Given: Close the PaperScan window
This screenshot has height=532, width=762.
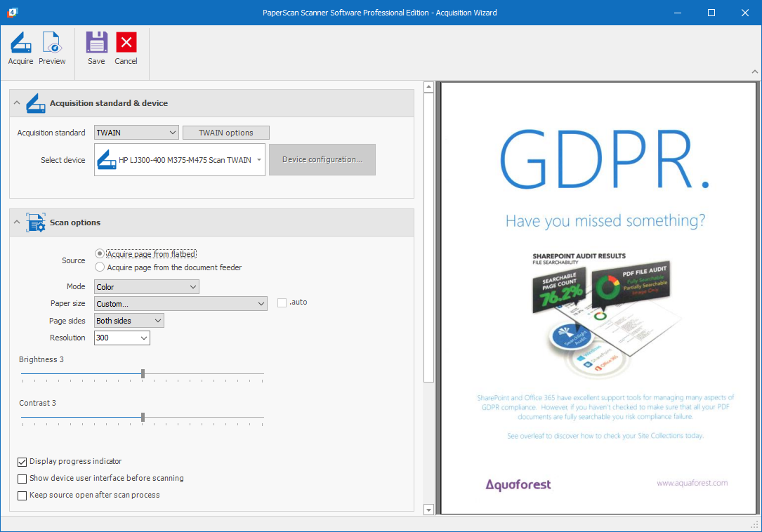Looking at the screenshot, I should [744, 13].
